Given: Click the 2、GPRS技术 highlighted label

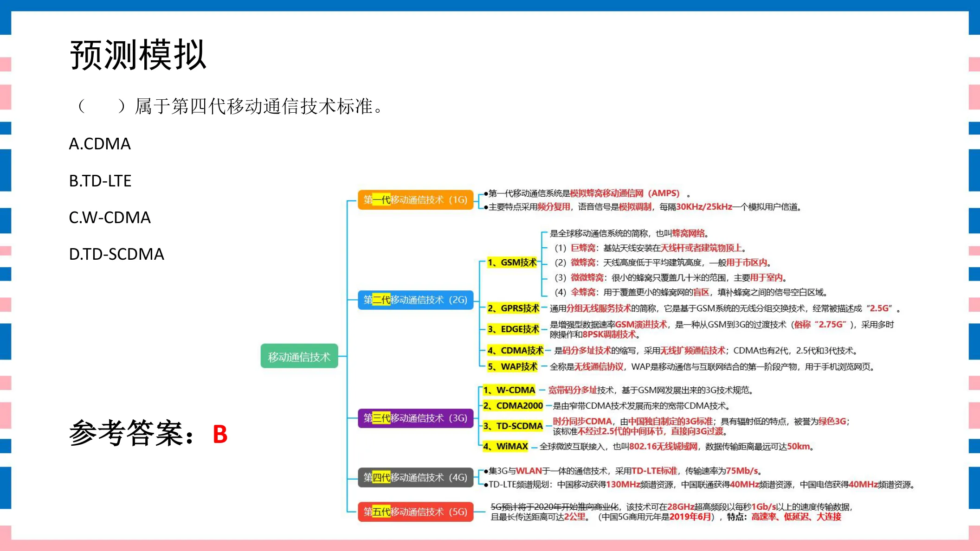Looking at the screenshot, I should click(x=513, y=308).
